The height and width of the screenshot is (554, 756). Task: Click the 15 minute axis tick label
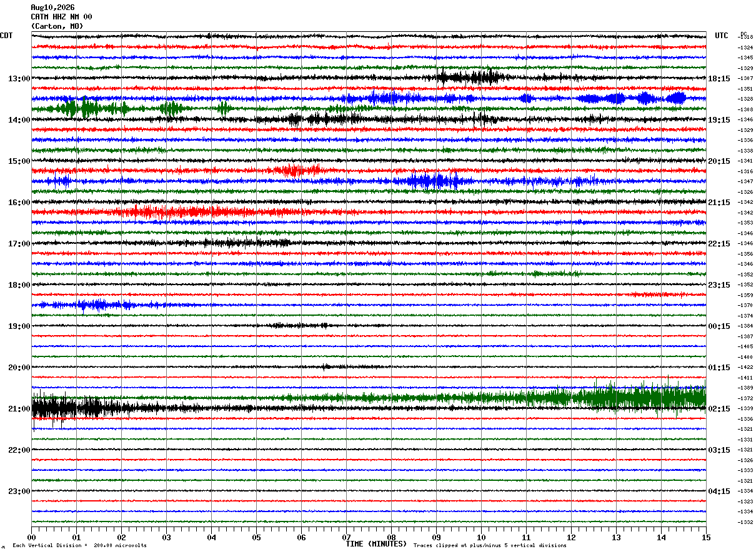pyautogui.click(x=705, y=538)
